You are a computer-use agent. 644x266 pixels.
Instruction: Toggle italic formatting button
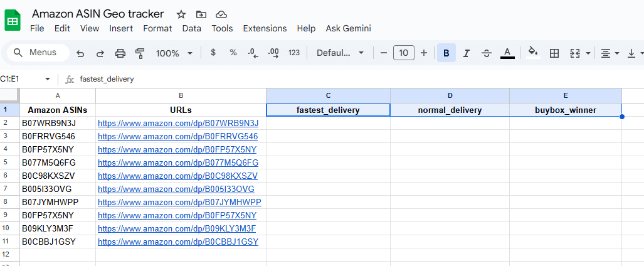[x=466, y=53]
